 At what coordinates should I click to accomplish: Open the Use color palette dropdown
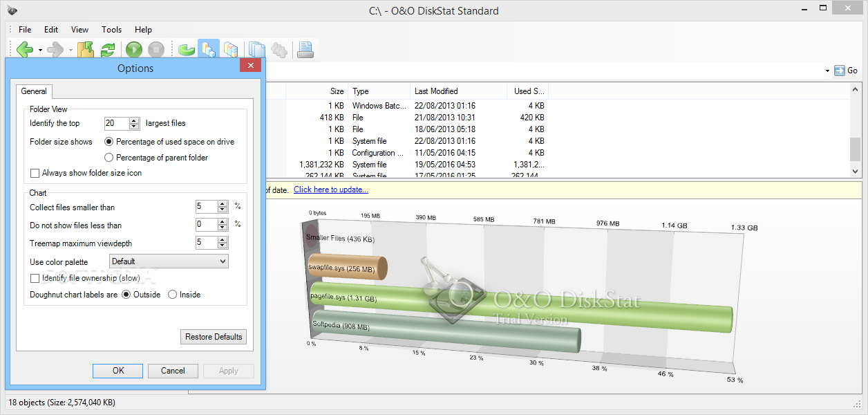[169, 261]
